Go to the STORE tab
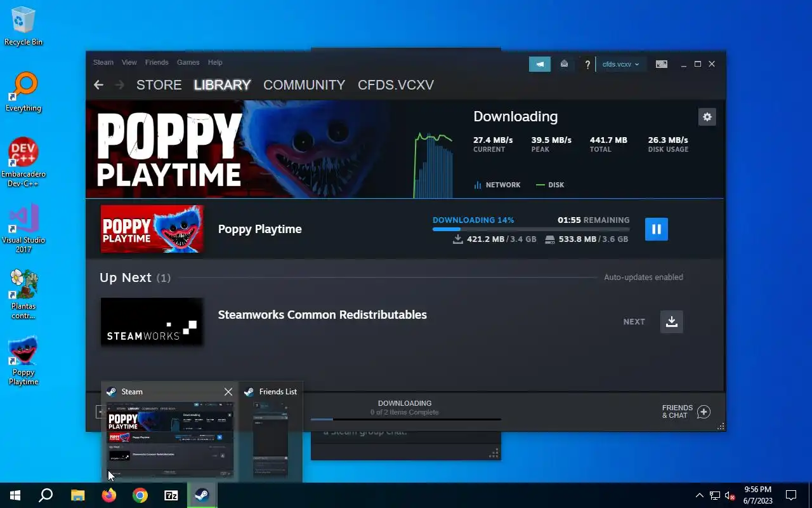 pos(159,85)
